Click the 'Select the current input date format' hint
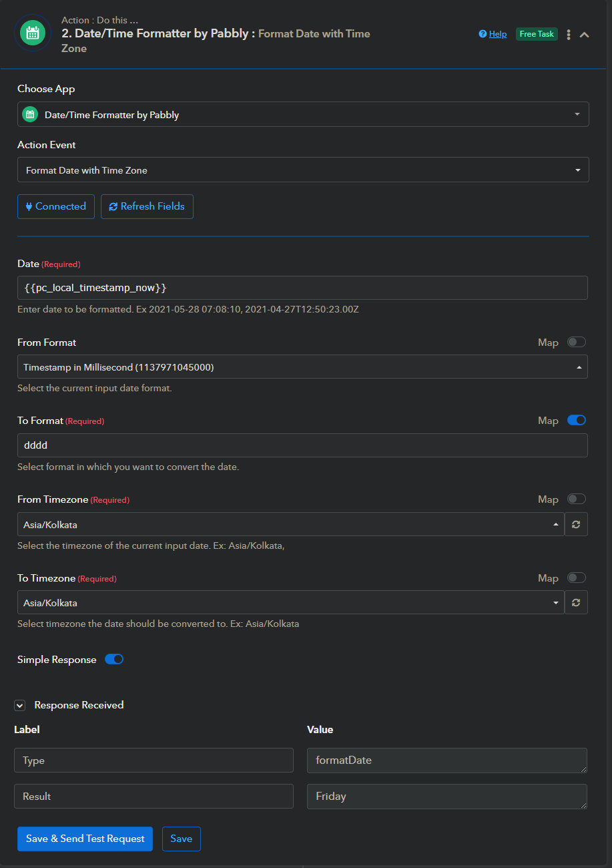 tap(95, 388)
